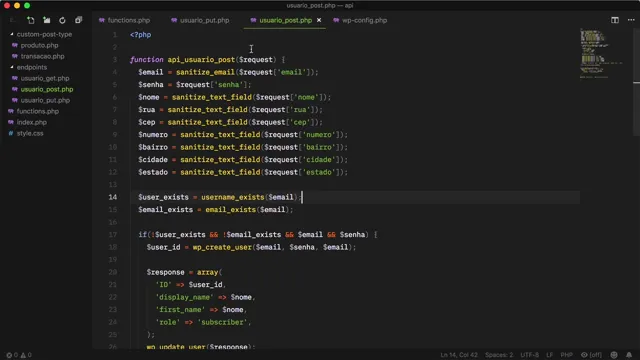Close the usuario_post.php tab
The width and height of the screenshot is (640, 360).
(319, 20)
